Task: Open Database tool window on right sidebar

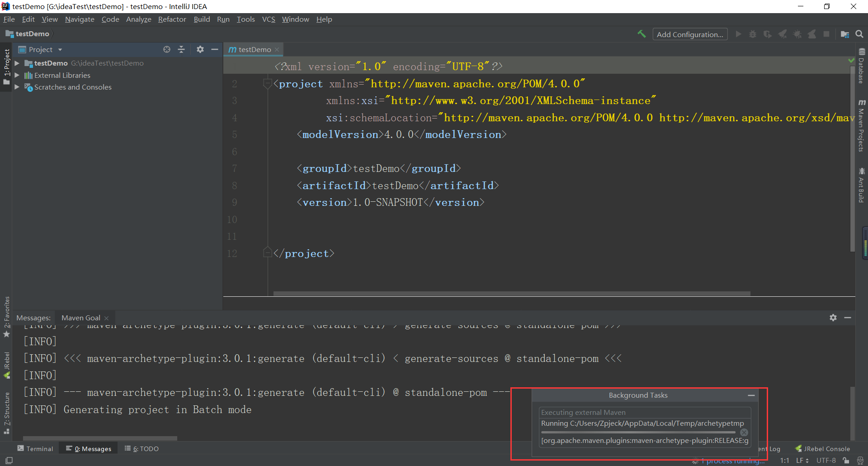Action: (862, 66)
